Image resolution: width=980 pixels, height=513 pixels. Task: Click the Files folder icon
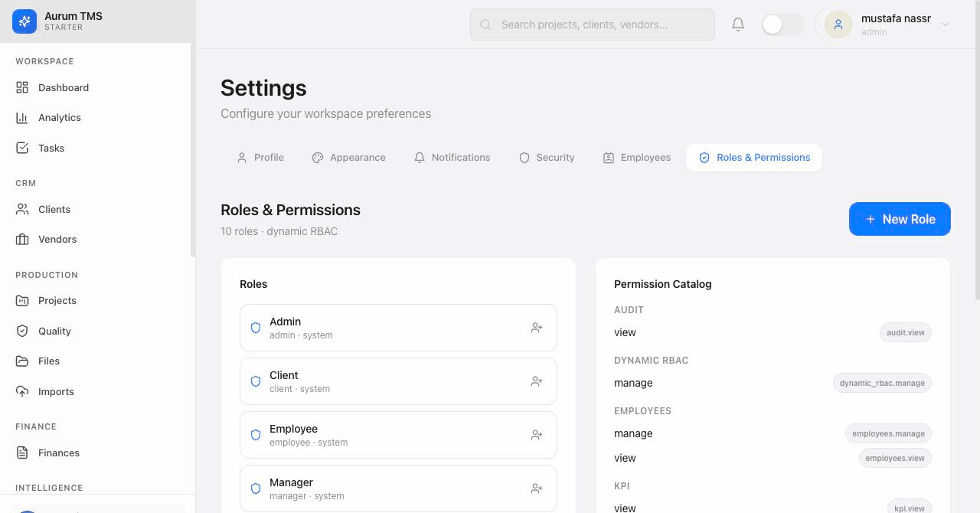pos(22,361)
